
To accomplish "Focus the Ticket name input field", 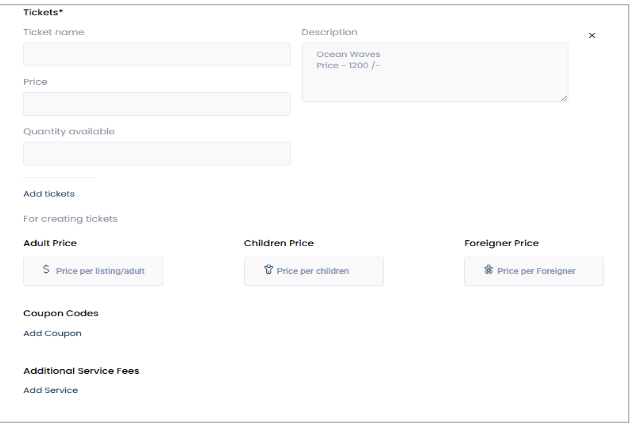I will pyautogui.click(x=157, y=54).
